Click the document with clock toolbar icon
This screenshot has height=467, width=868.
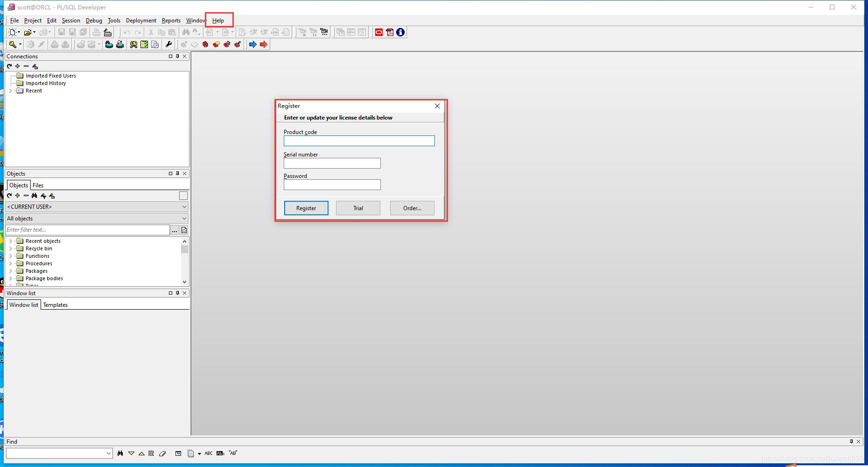[x=155, y=44]
